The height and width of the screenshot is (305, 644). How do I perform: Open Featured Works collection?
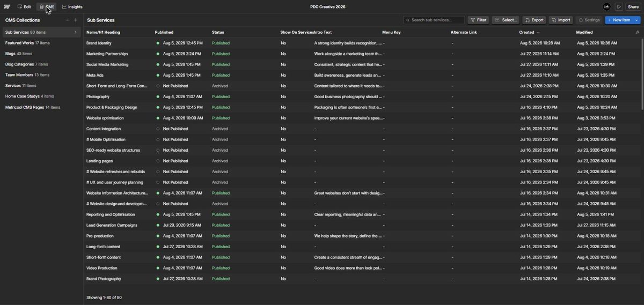(x=27, y=43)
